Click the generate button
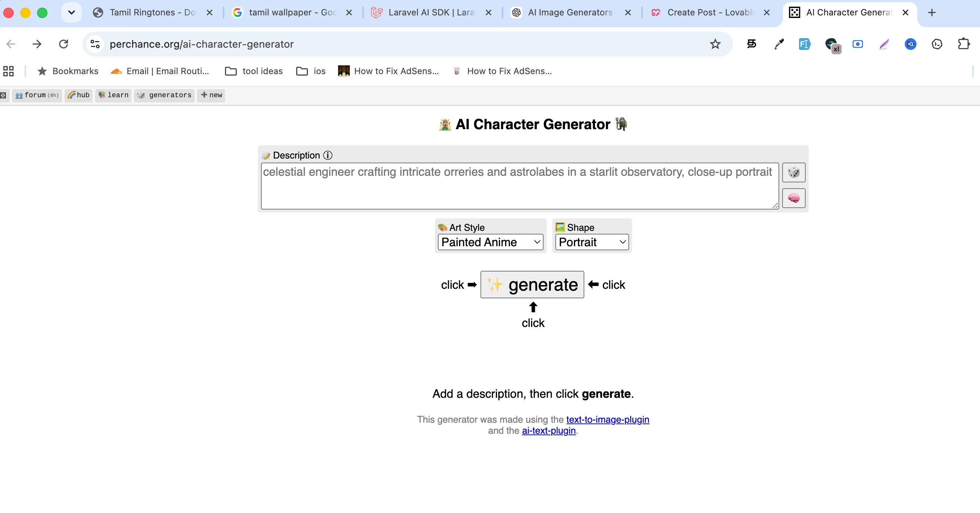 coord(532,284)
